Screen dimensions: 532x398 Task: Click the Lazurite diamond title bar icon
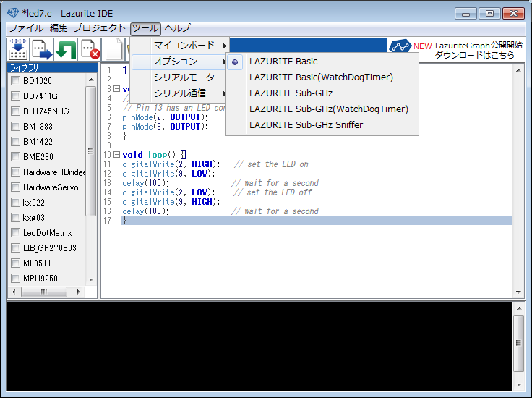pyautogui.click(x=13, y=13)
